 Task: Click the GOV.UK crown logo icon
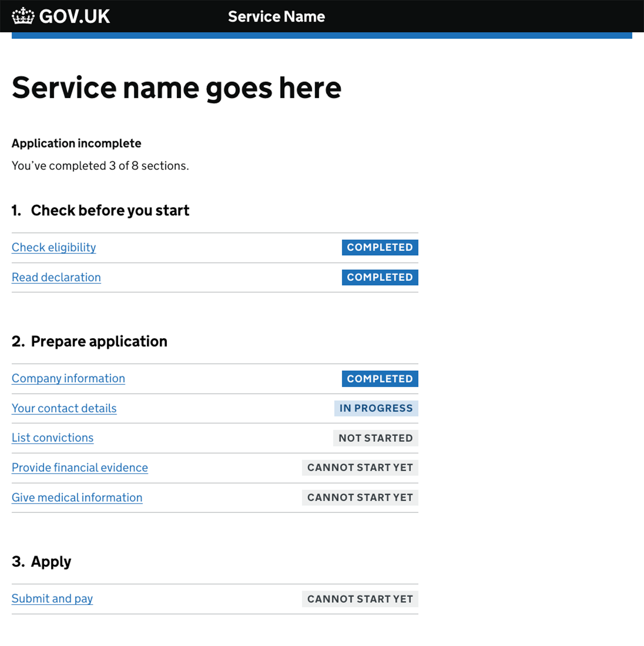click(x=23, y=16)
